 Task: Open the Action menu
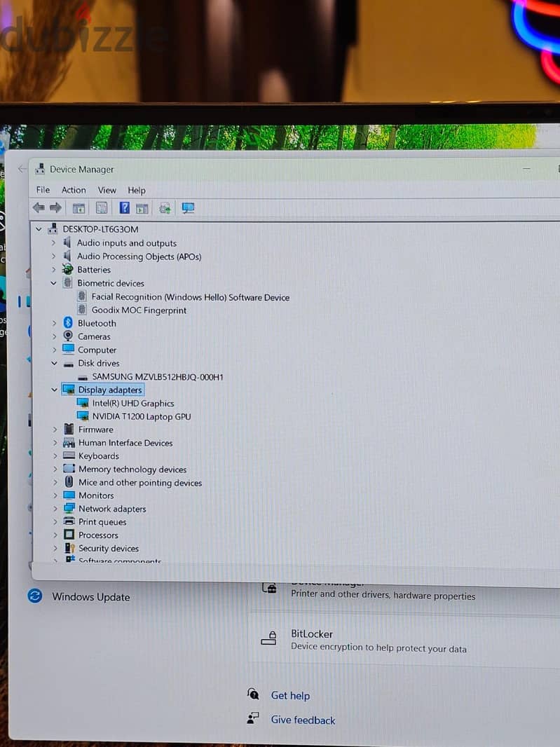click(x=74, y=190)
